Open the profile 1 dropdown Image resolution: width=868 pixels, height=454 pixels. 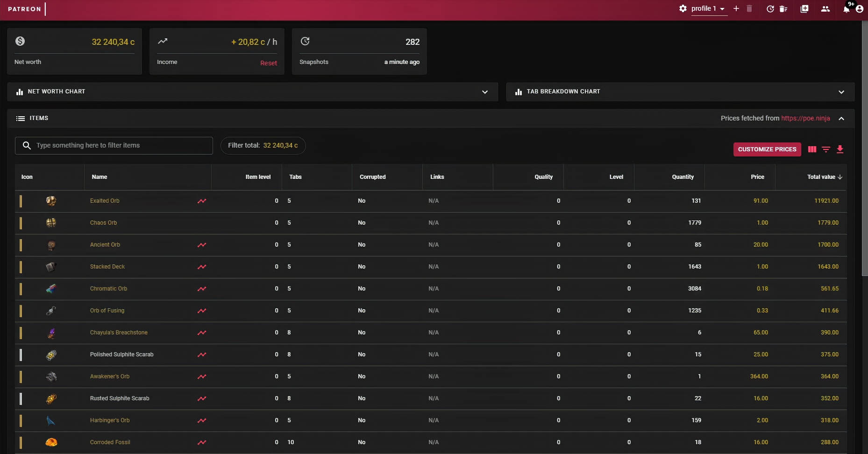point(708,8)
